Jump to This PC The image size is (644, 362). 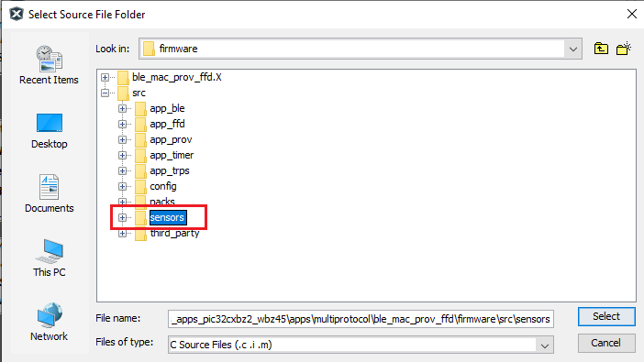[49, 258]
